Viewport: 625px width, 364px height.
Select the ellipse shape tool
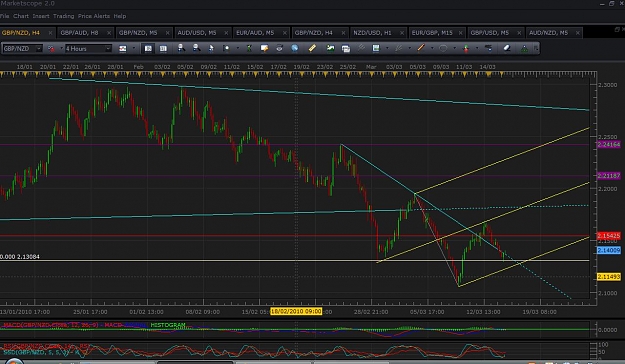pos(443,48)
